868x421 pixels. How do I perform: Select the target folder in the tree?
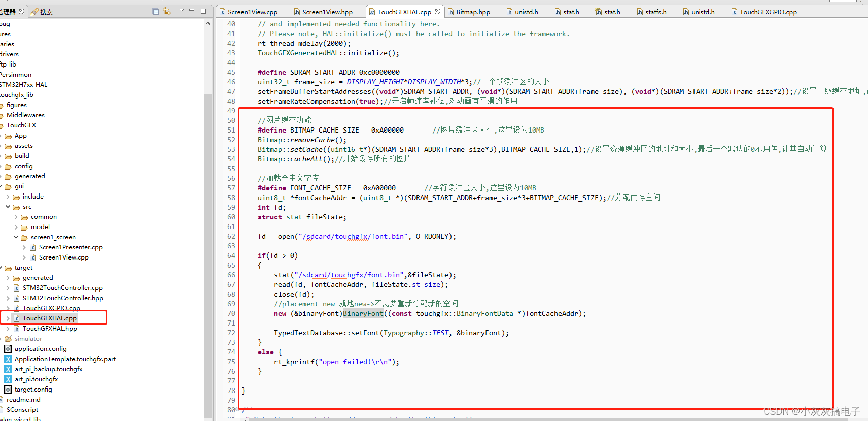click(x=23, y=268)
